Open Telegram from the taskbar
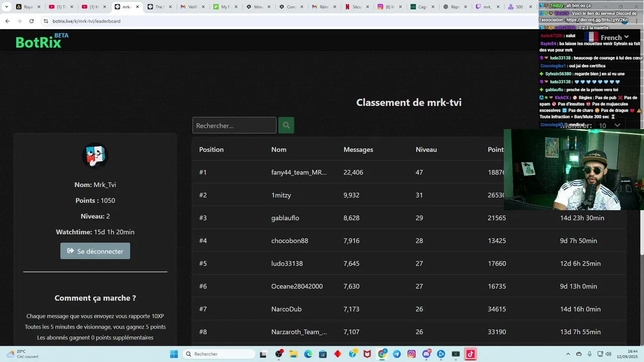The image size is (644, 362). coord(397,354)
